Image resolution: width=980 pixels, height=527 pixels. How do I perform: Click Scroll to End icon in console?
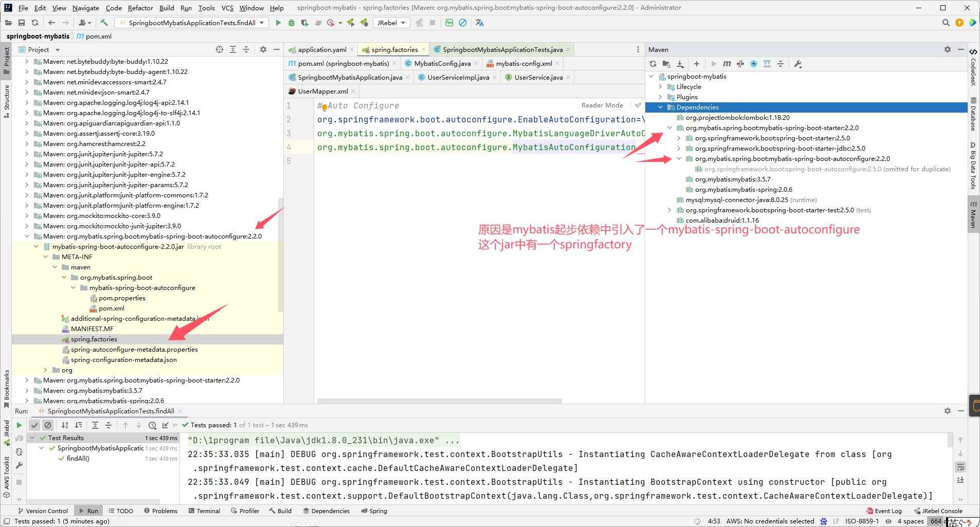pos(960,480)
